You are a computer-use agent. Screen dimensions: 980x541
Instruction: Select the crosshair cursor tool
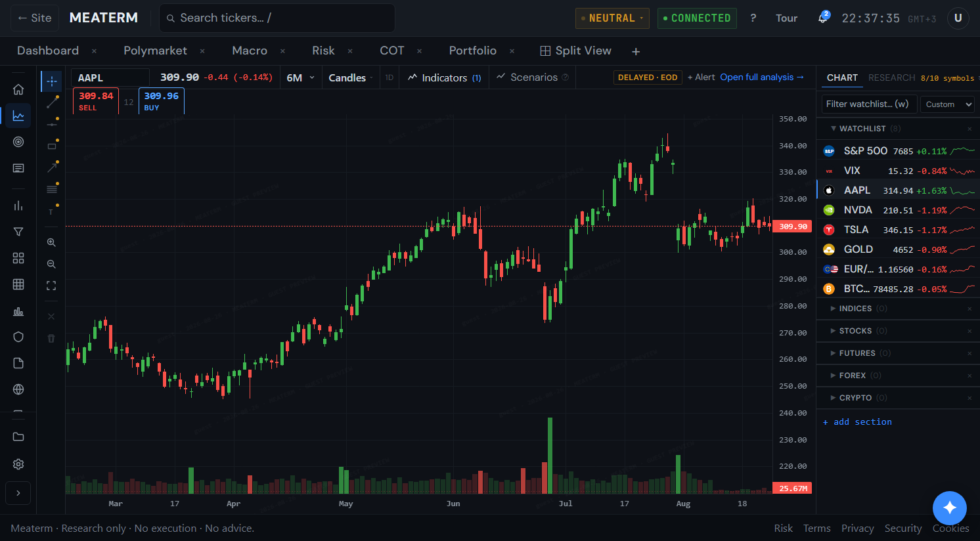coord(51,81)
